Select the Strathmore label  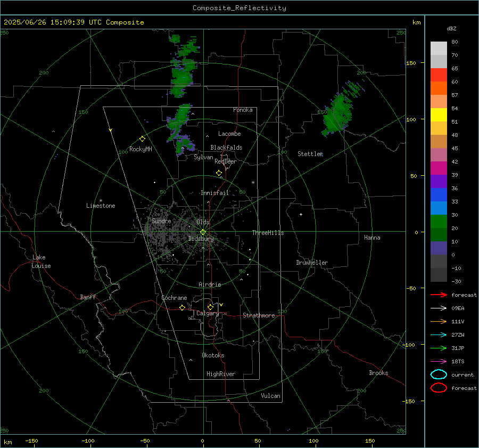click(259, 315)
